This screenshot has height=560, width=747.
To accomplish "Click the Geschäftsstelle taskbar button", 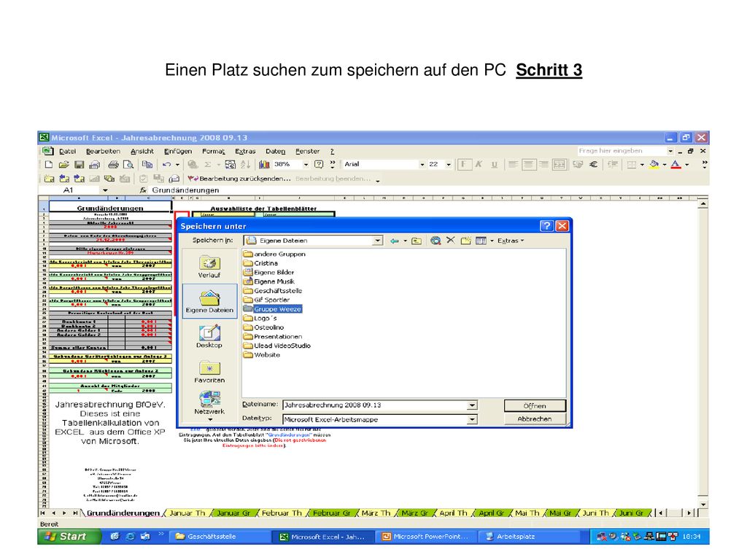I will click(219, 537).
